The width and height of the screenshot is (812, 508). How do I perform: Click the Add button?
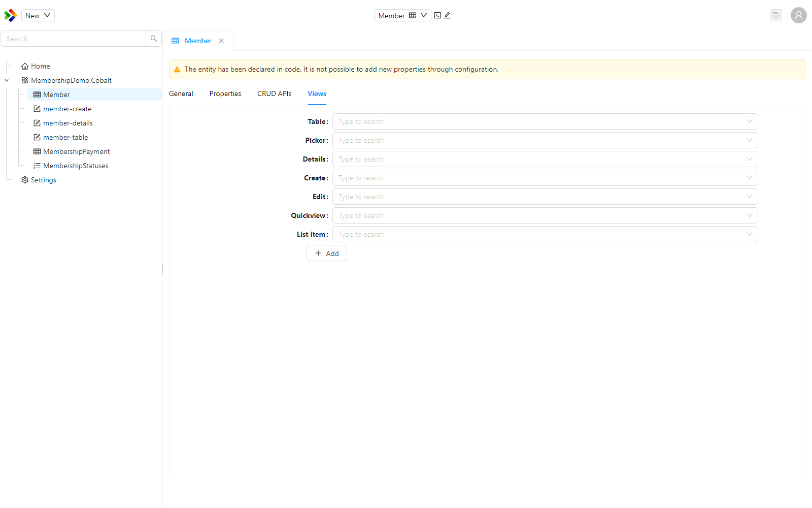pyautogui.click(x=327, y=253)
